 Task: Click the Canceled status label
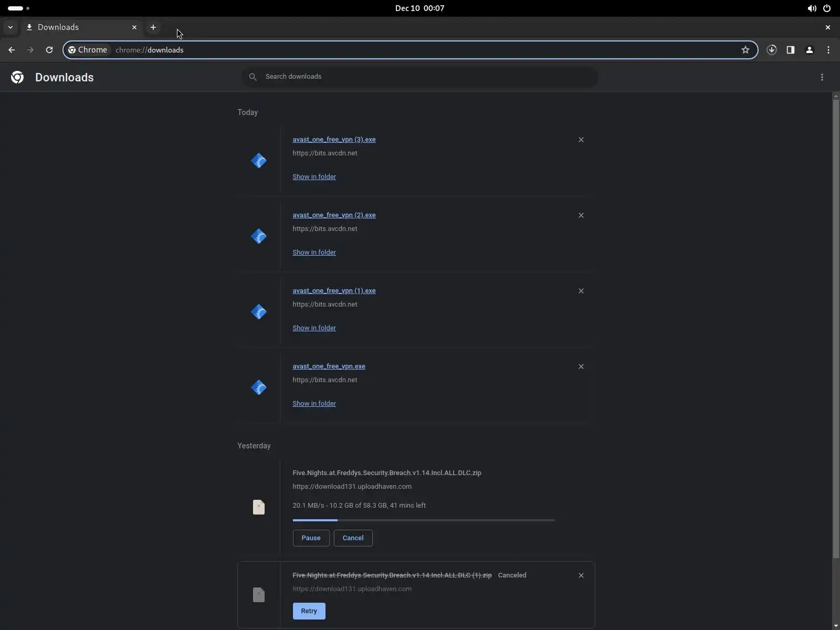[x=512, y=575]
